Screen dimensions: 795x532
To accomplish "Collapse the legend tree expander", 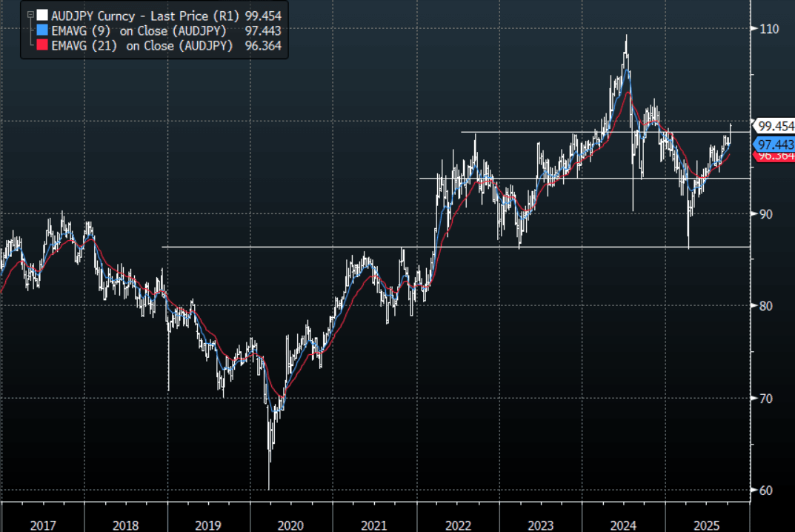I will tap(30, 14).
